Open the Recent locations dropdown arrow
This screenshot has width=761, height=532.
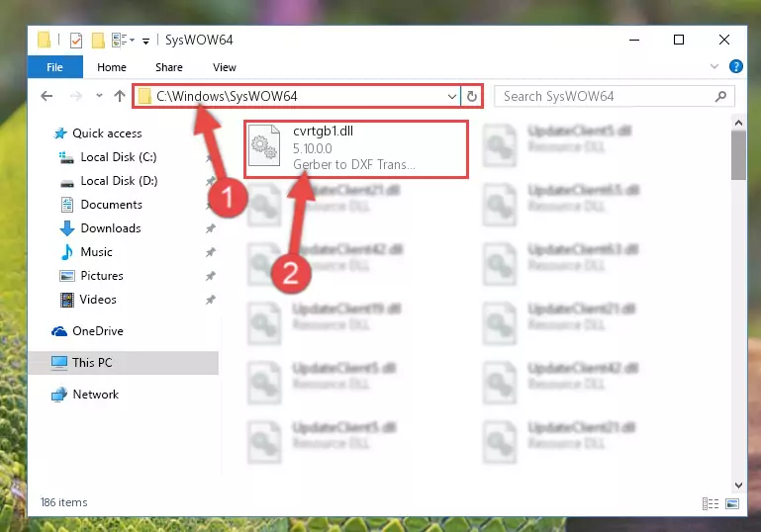(99, 96)
